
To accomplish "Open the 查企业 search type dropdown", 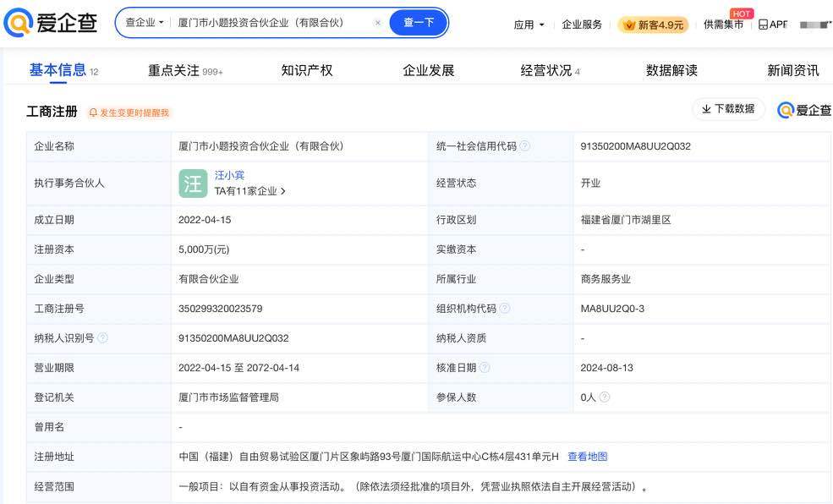I will (x=144, y=23).
